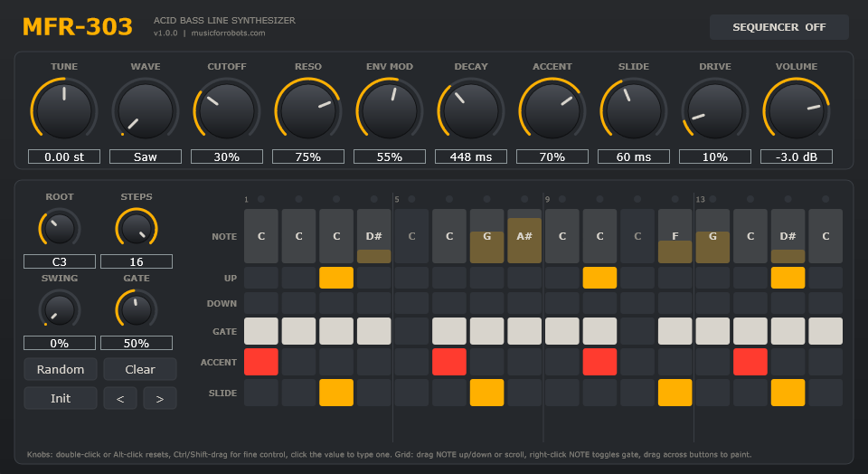The image size is (868, 474).
Task: Click the Clear pattern button
Action: (x=140, y=369)
